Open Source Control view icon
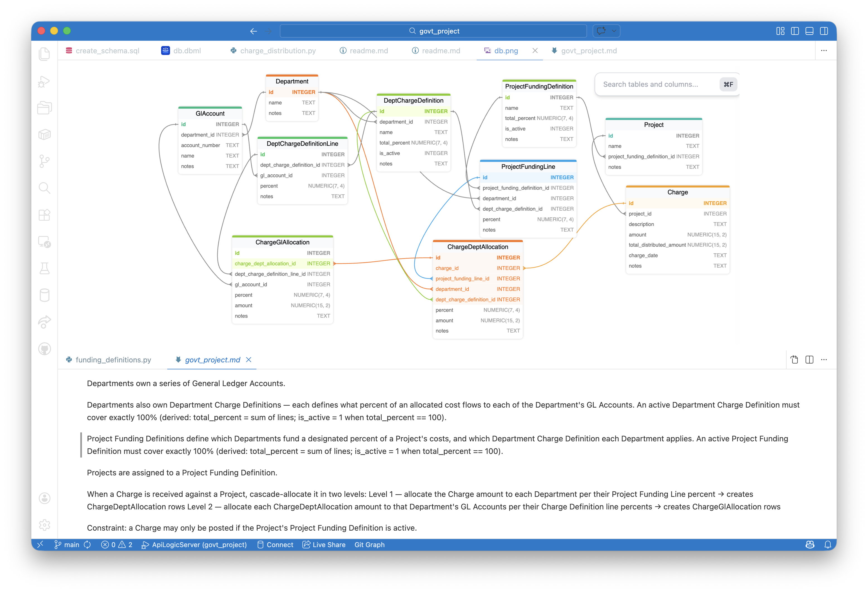 coord(44,162)
